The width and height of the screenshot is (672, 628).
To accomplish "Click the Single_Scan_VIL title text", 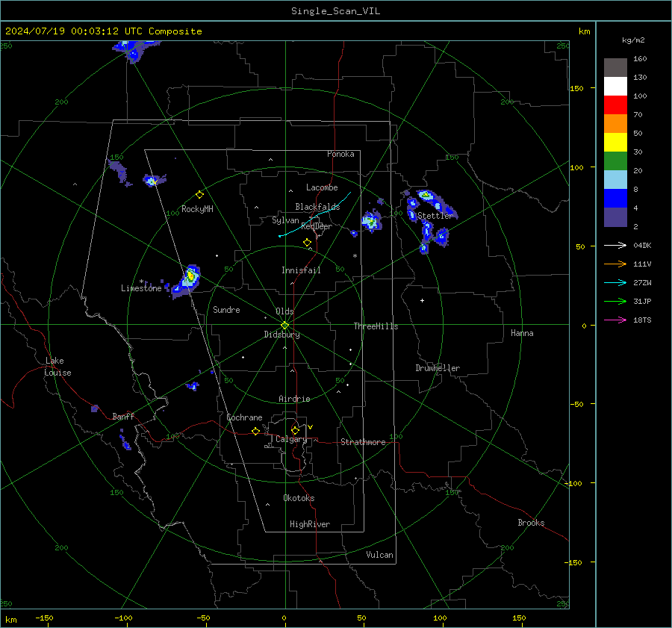I will point(335,11).
